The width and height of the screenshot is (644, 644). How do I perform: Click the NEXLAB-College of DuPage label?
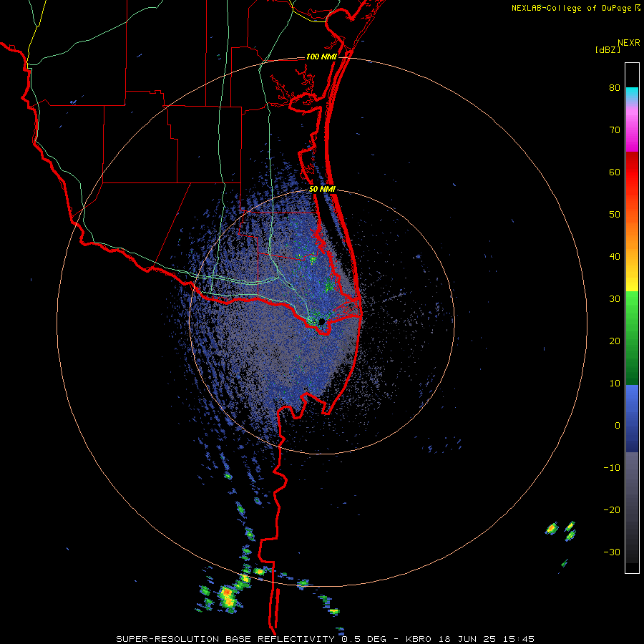[x=575, y=8]
